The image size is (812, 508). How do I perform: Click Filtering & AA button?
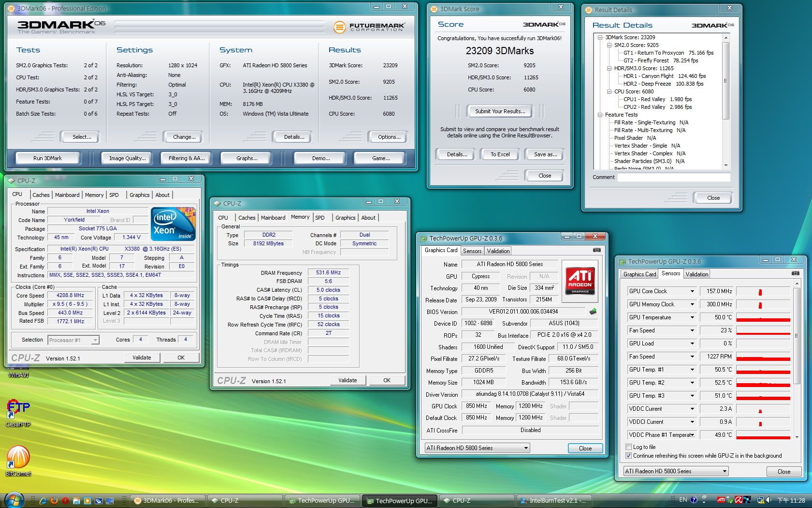[187, 158]
